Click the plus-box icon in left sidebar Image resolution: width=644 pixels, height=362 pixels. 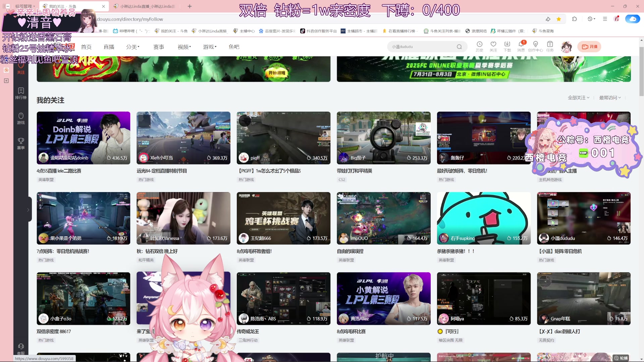(x=6, y=81)
